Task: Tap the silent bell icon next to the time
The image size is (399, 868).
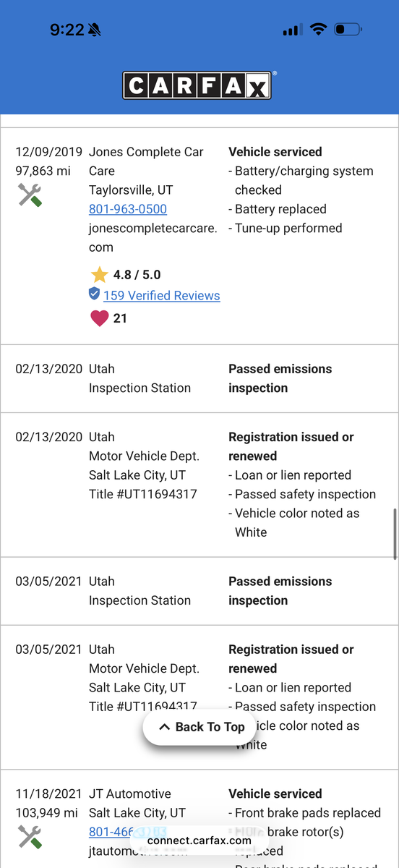Action: tap(95, 30)
